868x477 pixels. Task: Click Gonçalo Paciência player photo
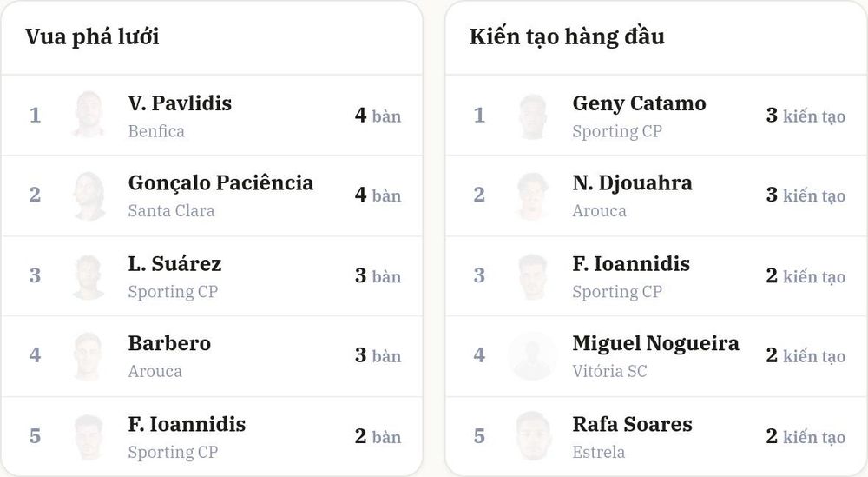(x=89, y=195)
